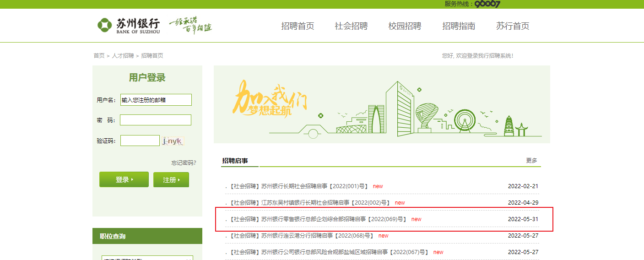This screenshot has height=260, width=644.
Task: Click the 用户登录 heading
Action: coord(147,78)
